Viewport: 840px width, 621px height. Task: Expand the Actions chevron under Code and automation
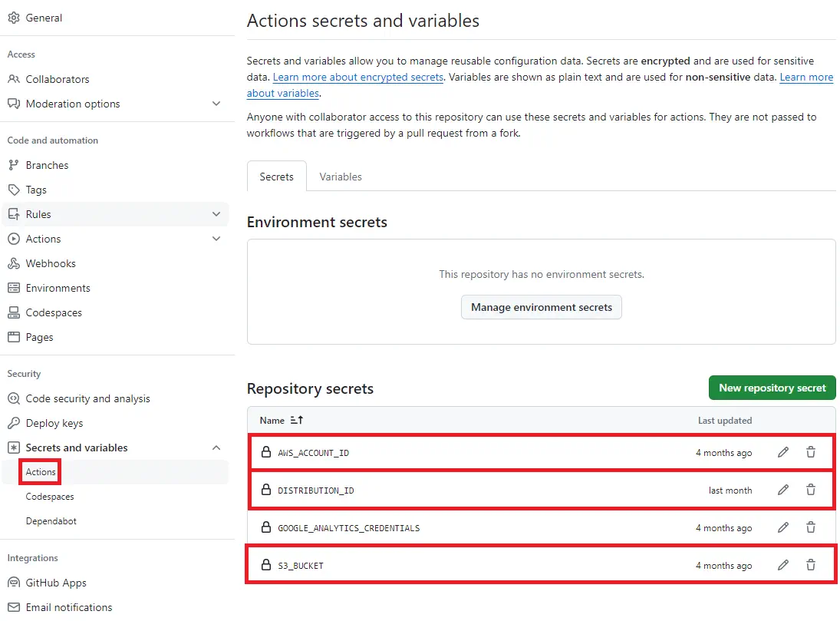[216, 239]
